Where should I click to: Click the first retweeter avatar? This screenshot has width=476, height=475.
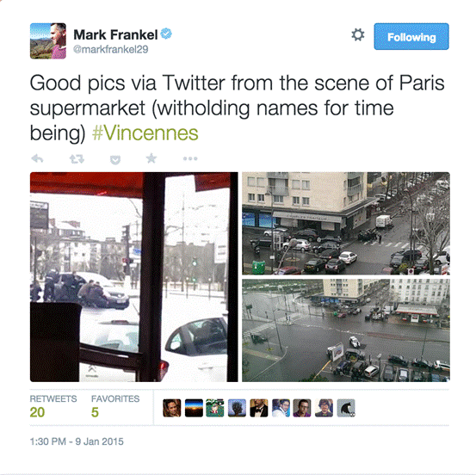(172, 408)
